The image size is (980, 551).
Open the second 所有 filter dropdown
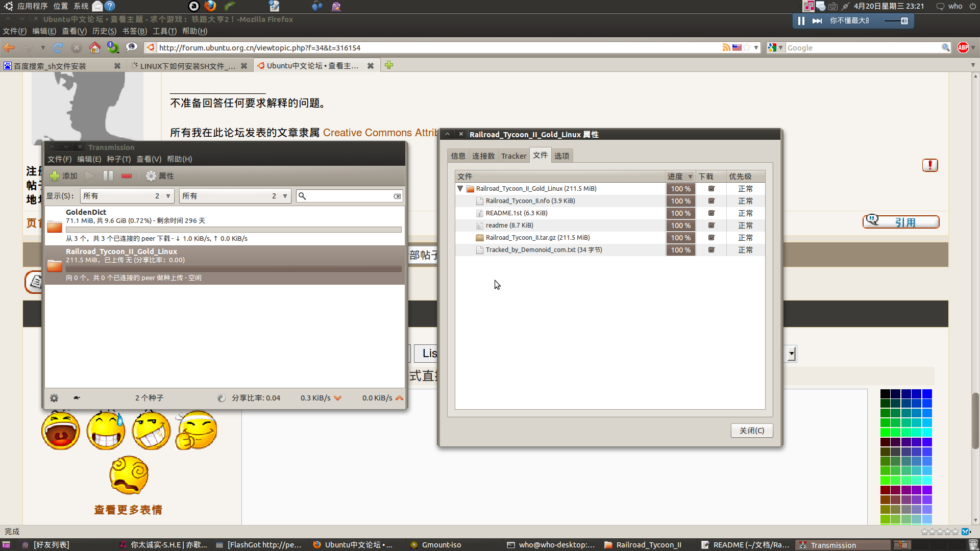235,196
